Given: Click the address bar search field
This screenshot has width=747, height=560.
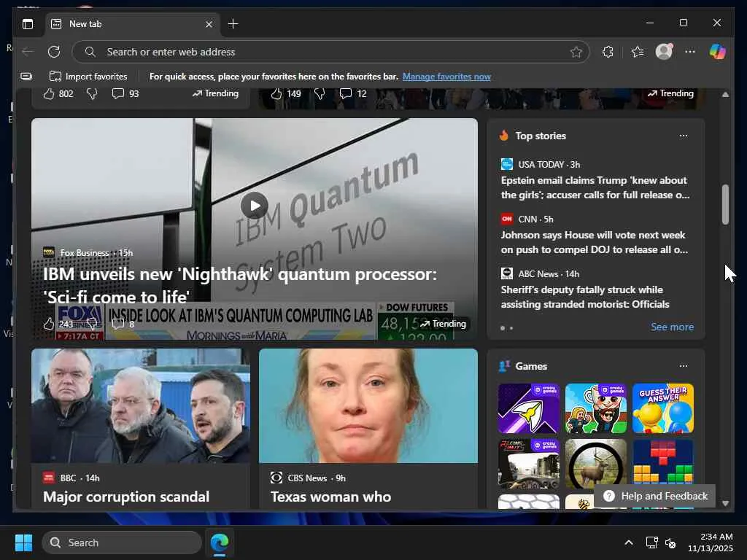Looking at the screenshot, I should pos(330,52).
